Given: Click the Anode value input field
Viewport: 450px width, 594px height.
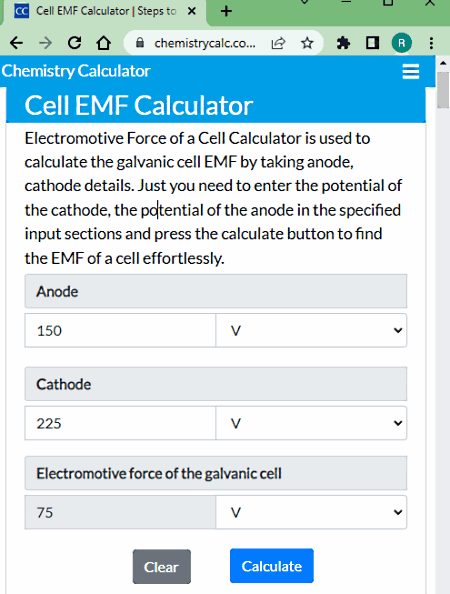Looking at the screenshot, I should (x=120, y=330).
